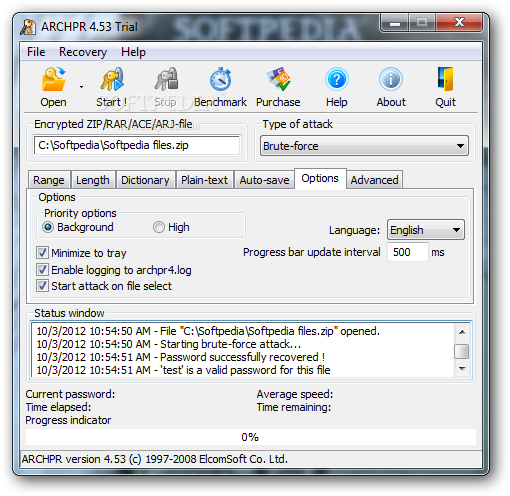The width and height of the screenshot is (510, 496).
Task: Click the progress bar update interval field
Action: pos(408,252)
